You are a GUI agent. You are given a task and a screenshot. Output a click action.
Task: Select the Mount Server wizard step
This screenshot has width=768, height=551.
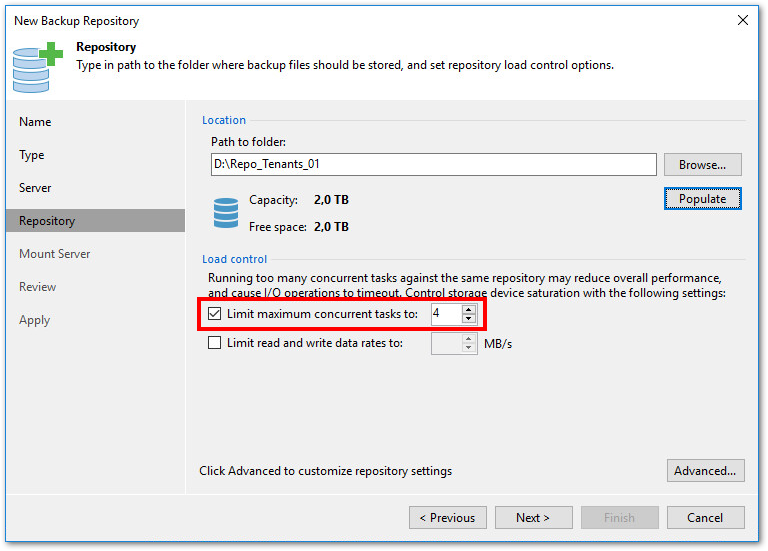point(55,254)
